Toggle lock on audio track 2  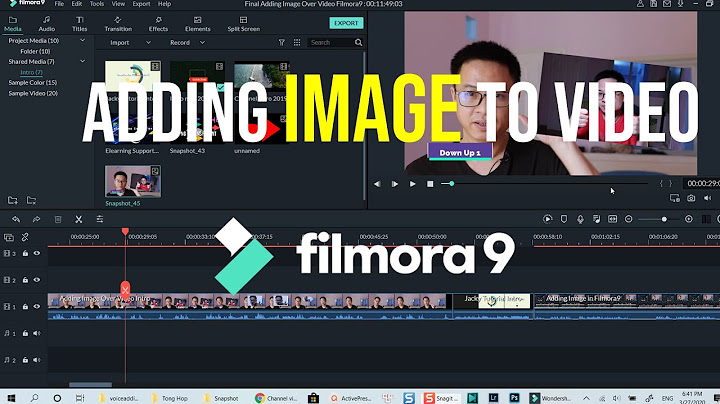(25, 360)
